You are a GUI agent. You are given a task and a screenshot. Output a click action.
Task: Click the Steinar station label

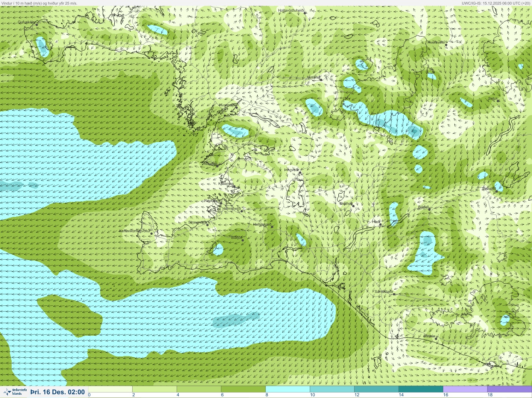coord(429,336)
